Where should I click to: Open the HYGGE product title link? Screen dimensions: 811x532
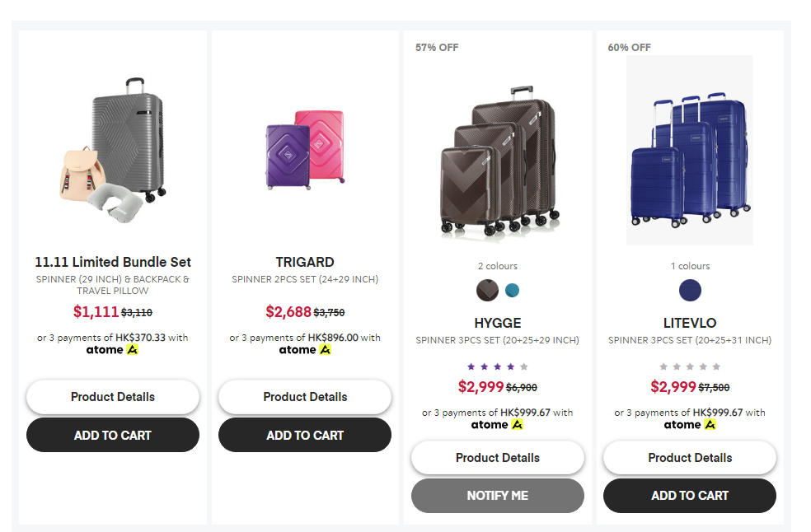[497, 323]
